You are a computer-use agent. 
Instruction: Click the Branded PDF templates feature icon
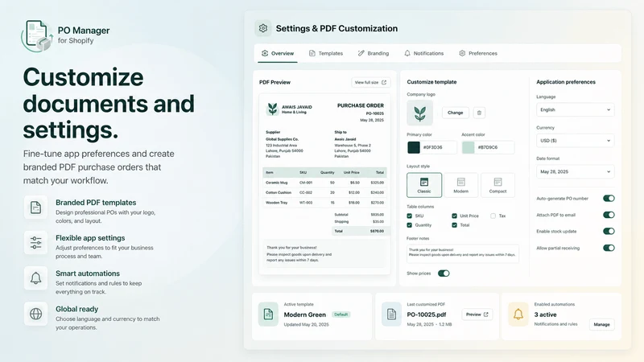tap(35, 208)
